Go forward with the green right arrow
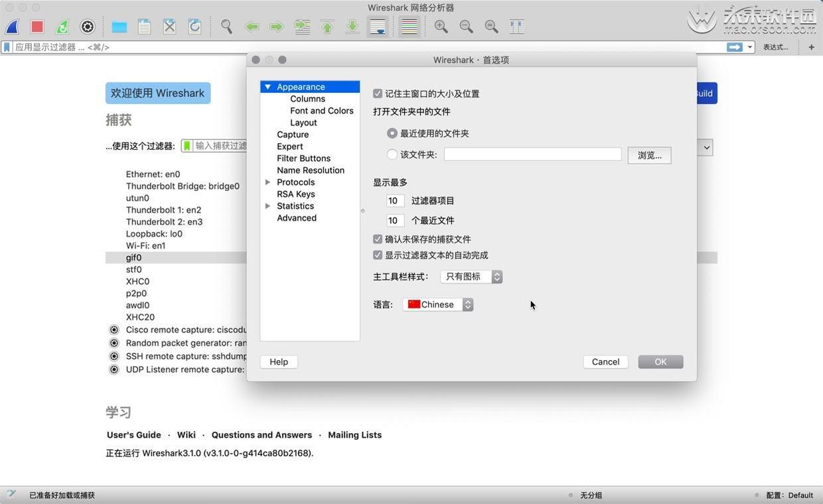 (x=277, y=27)
